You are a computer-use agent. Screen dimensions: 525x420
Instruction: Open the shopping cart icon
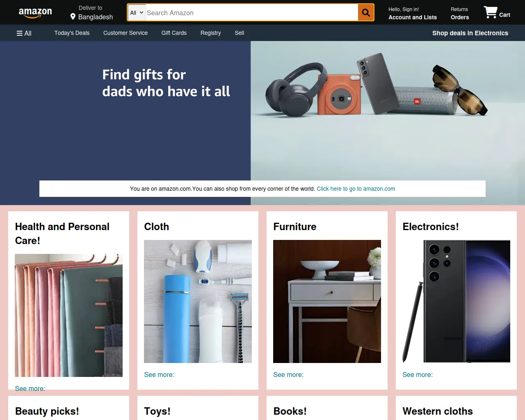click(490, 12)
